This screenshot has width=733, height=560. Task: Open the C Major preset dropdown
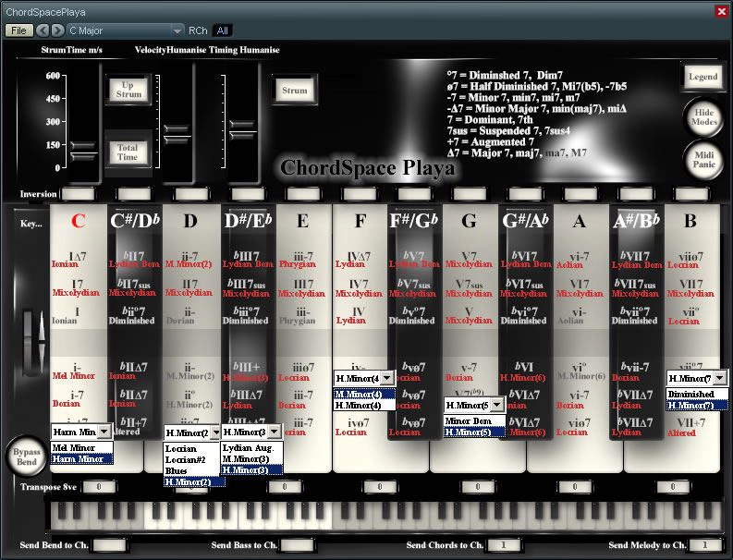(125, 30)
